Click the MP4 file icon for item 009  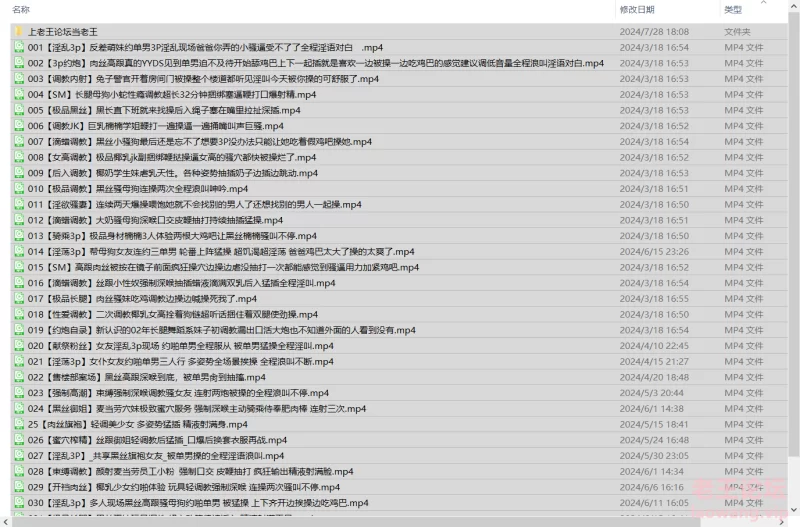pos(19,173)
